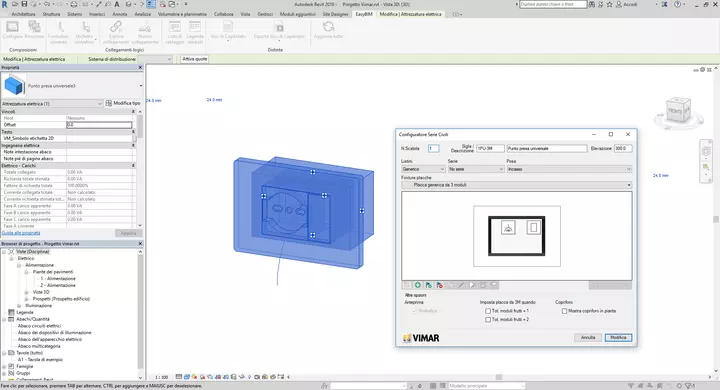Click the Offset value field in Properties
720x390 pixels.
tap(99, 125)
